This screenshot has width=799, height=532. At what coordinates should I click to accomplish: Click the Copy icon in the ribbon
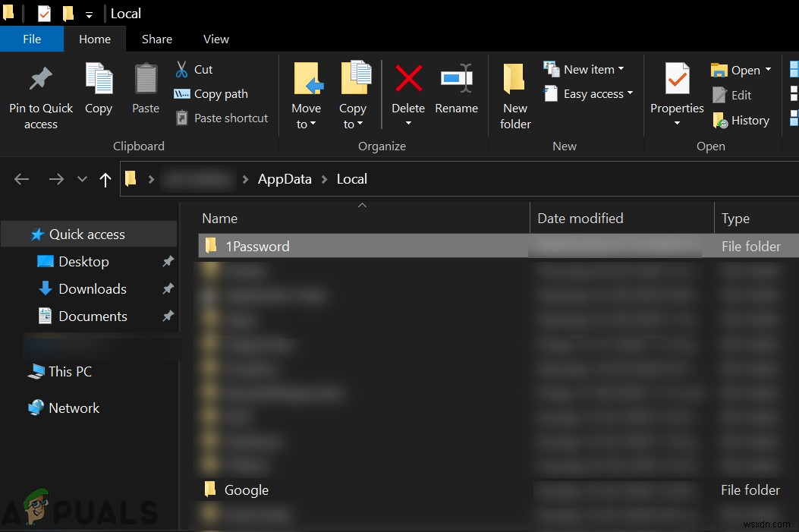pyautogui.click(x=99, y=91)
